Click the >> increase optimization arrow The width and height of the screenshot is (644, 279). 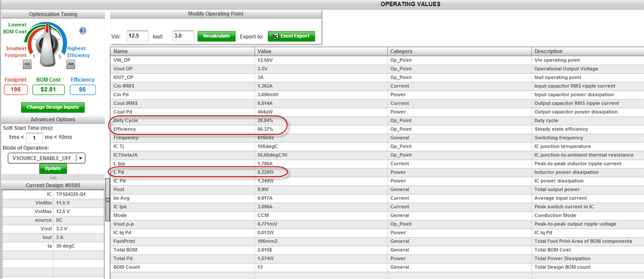click(71, 64)
